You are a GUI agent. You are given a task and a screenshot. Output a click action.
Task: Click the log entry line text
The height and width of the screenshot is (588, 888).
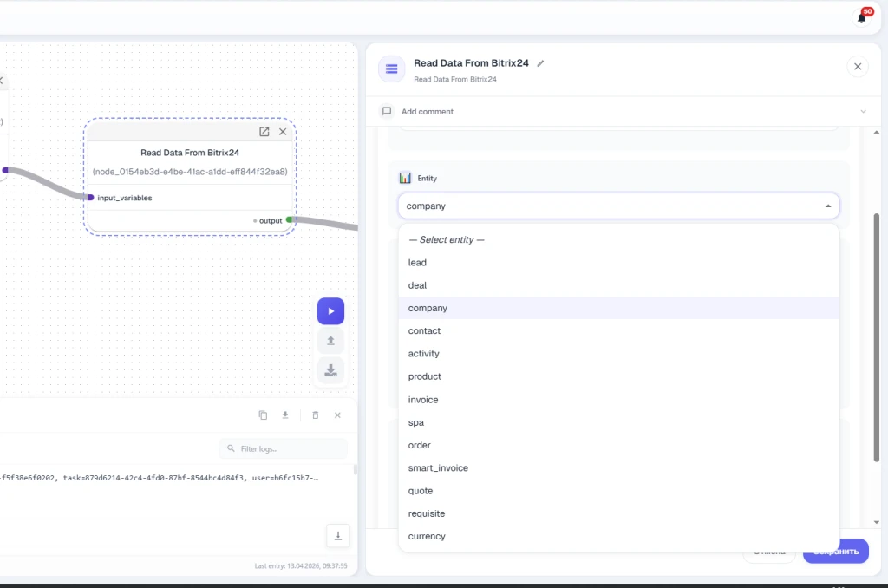tap(160, 478)
